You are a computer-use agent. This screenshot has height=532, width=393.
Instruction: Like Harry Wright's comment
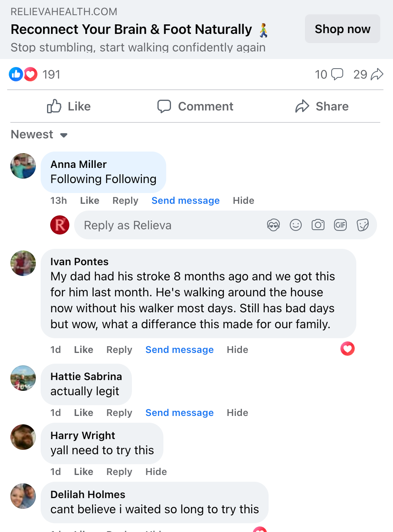tap(83, 472)
